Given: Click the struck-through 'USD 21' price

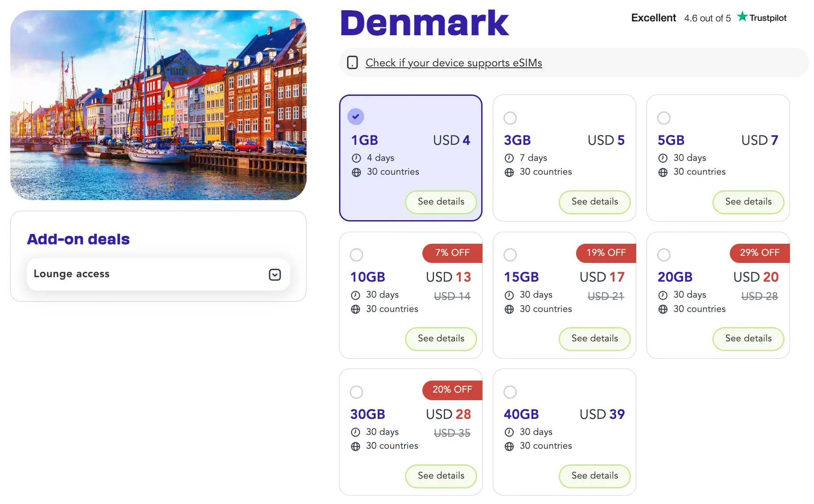Looking at the screenshot, I should point(605,296).
